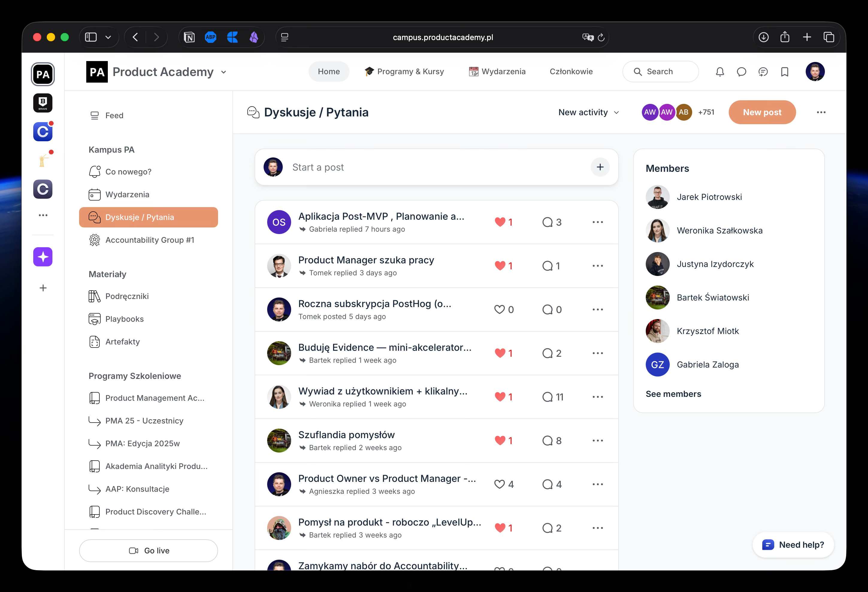The width and height of the screenshot is (868, 592).
Task: Click the See members link
Action: [x=673, y=394]
